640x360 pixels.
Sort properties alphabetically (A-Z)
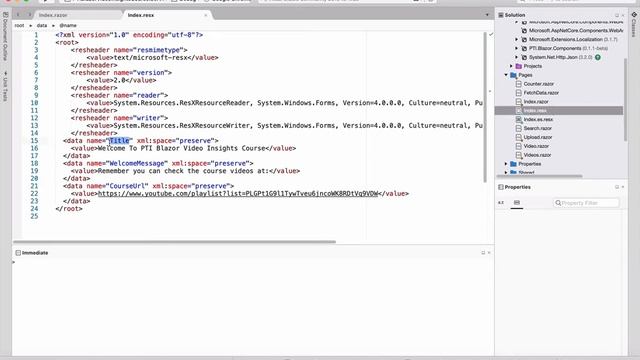[x=501, y=202]
